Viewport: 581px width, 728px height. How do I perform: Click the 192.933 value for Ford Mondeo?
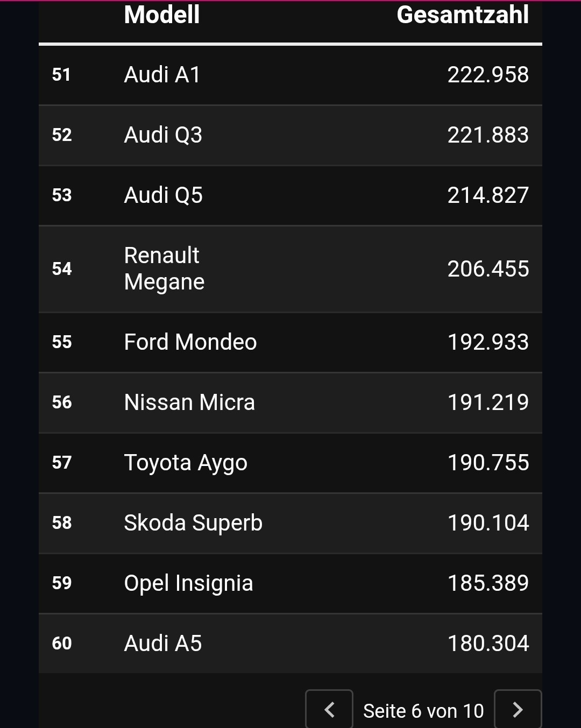click(x=488, y=342)
